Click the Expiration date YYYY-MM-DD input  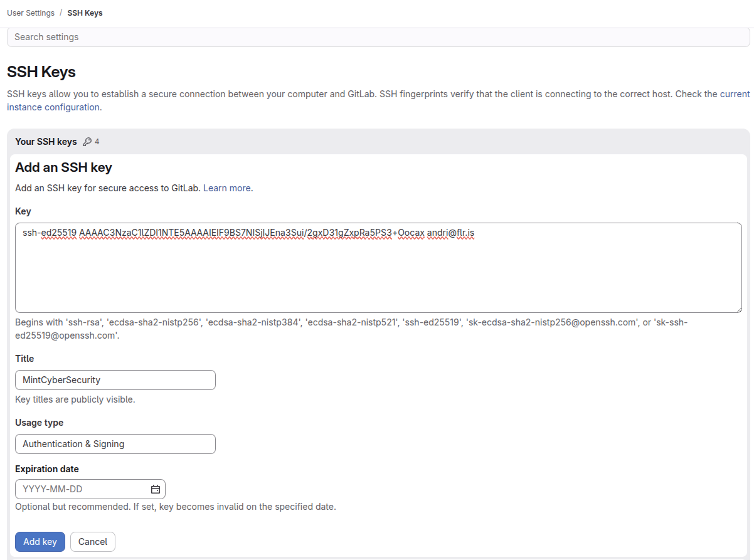pyautogui.click(x=90, y=489)
